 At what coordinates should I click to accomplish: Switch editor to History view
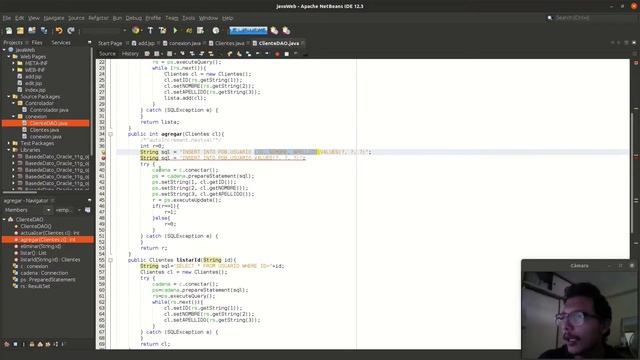point(130,54)
